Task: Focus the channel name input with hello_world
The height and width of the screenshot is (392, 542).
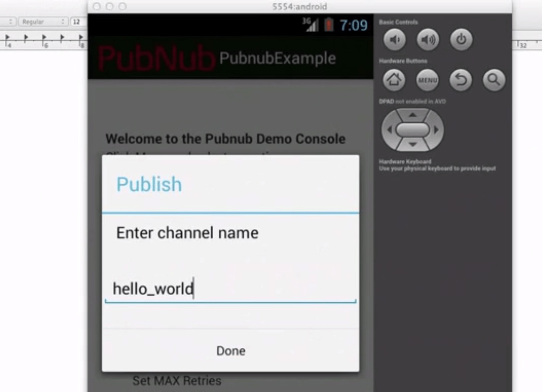Action: click(231, 289)
